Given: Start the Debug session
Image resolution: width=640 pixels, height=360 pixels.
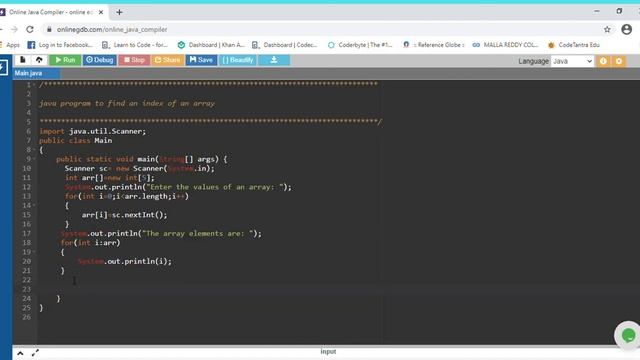Looking at the screenshot, I should (x=100, y=60).
